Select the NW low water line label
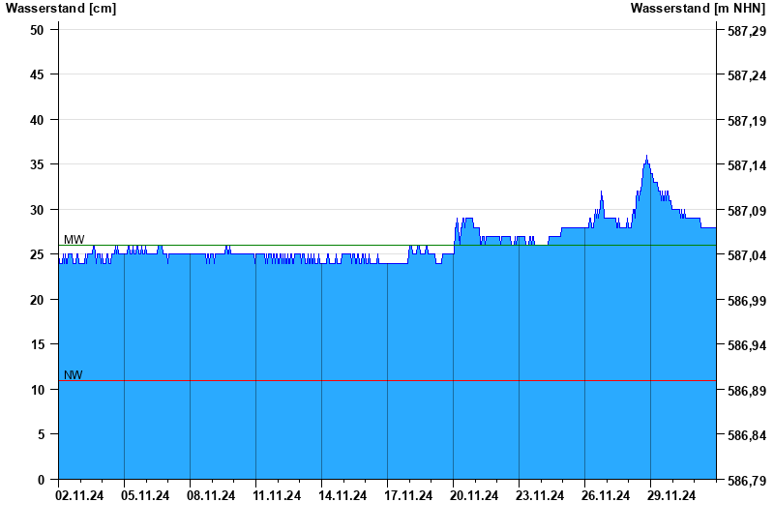This screenshot has width=774, height=532. tap(74, 375)
